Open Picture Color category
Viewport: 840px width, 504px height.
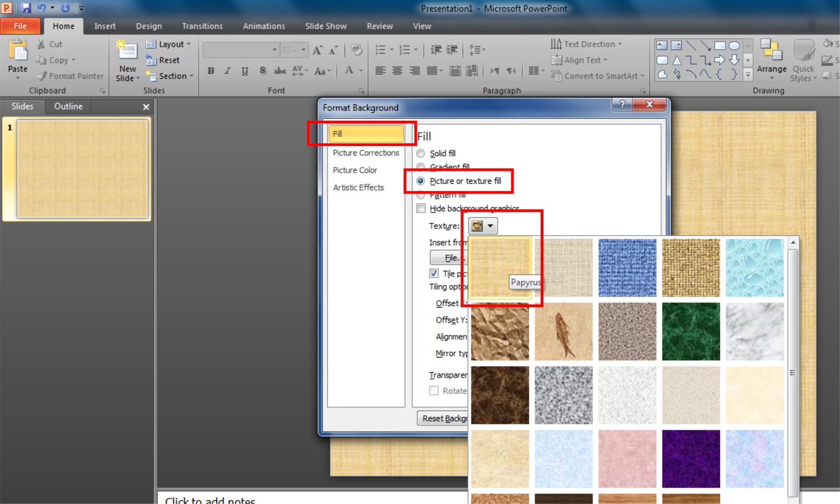click(355, 170)
